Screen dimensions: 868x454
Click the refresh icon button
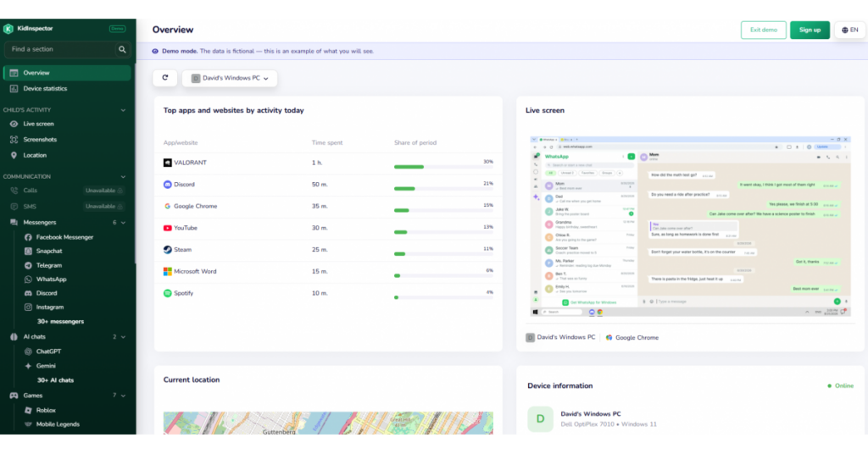pyautogui.click(x=165, y=78)
